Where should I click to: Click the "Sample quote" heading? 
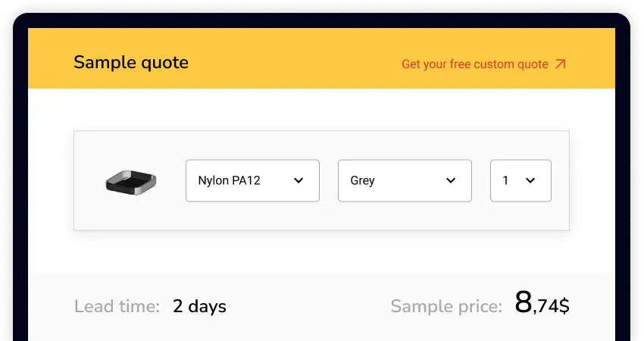131,62
